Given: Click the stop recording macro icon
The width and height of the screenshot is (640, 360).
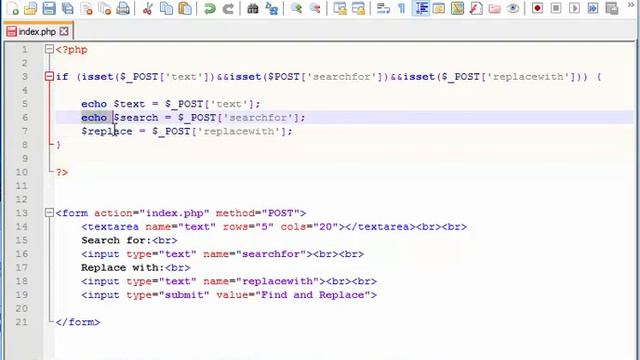Looking at the screenshot, I should [x=556, y=8].
